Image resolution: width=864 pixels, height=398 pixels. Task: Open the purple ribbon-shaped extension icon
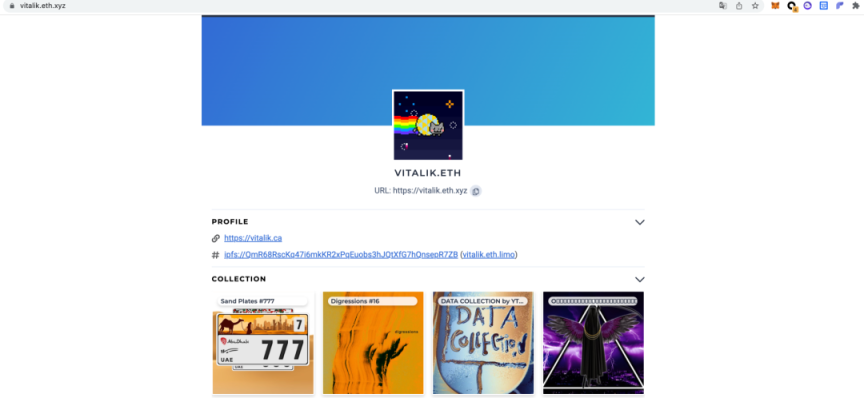point(840,6)
